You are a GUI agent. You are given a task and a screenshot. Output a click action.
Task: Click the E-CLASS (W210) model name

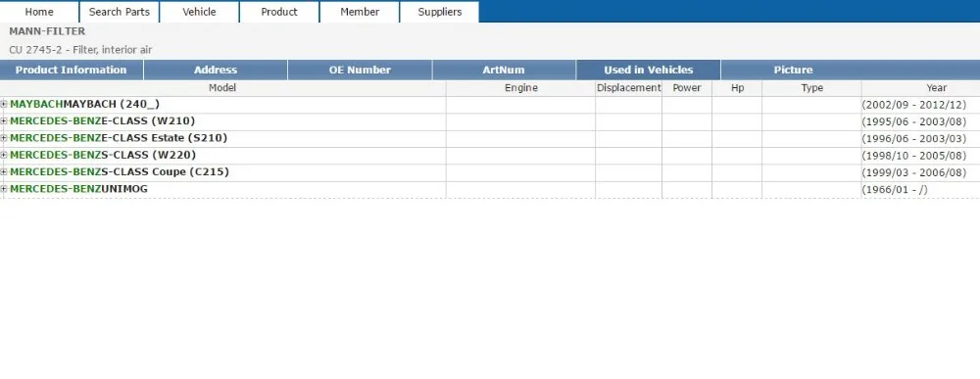(103, 121)
